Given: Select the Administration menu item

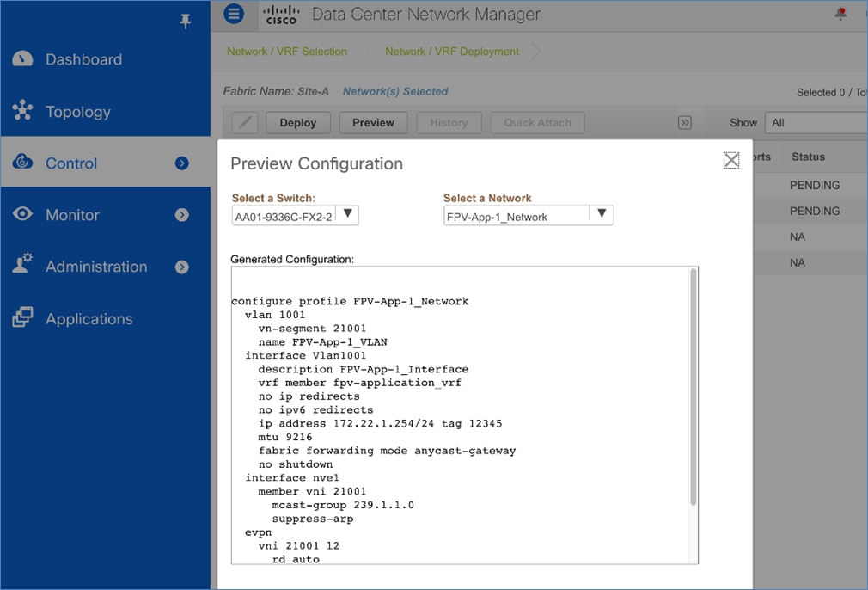Looking at the screenshot, I should point(96,267).
